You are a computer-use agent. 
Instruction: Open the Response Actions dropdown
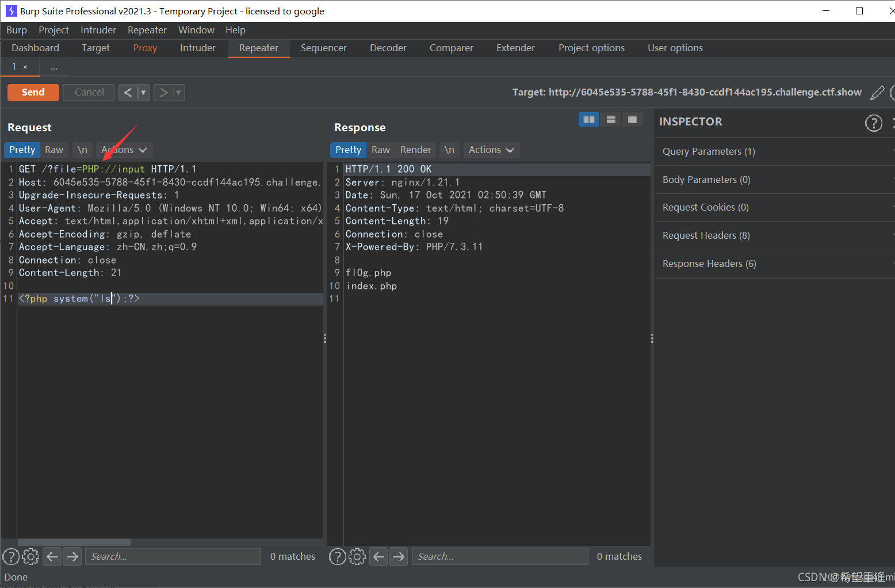[491, 150]
